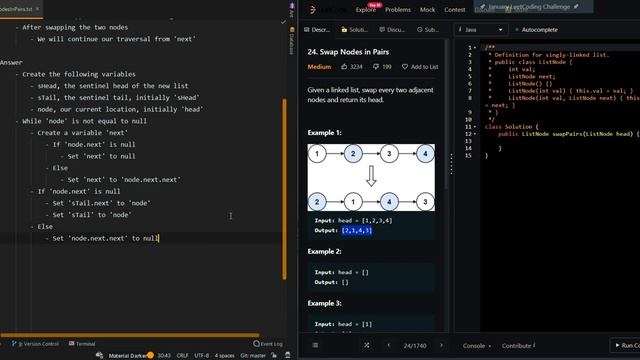Pick a random problem shuffle icon
The height and width of the screenshot is (360, 640).
367,345
